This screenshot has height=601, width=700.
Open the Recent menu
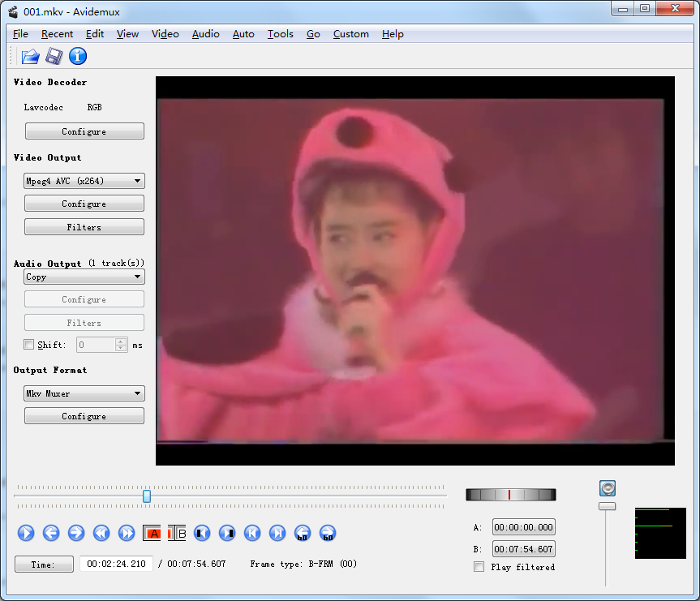point(57,34)
